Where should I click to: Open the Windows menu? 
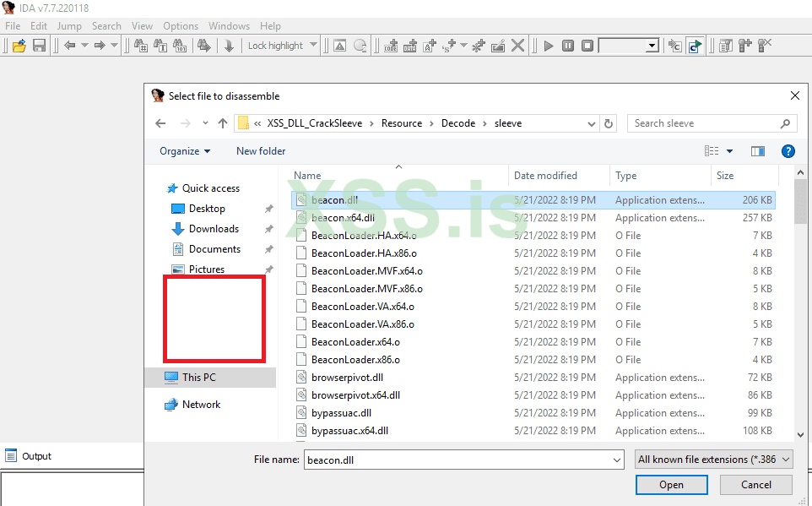tap(229, 26)
